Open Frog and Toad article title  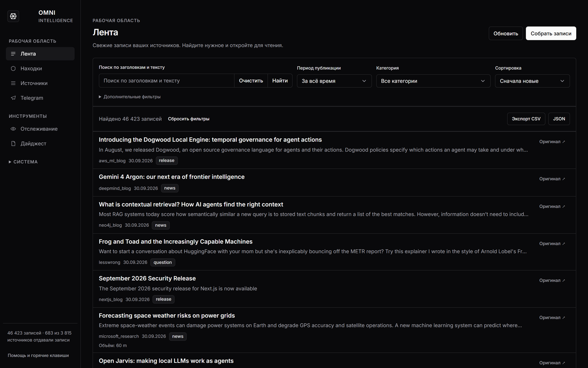pyautogui.click(x=176, y=242)
